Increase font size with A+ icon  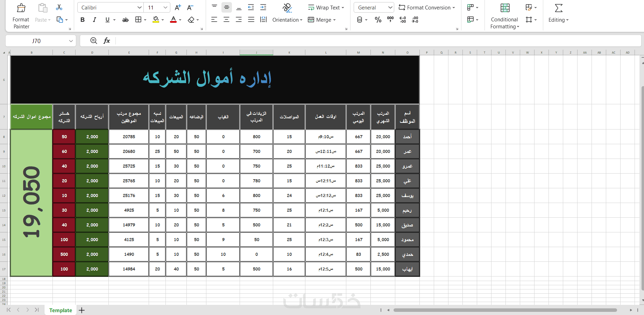coord(178,7)
